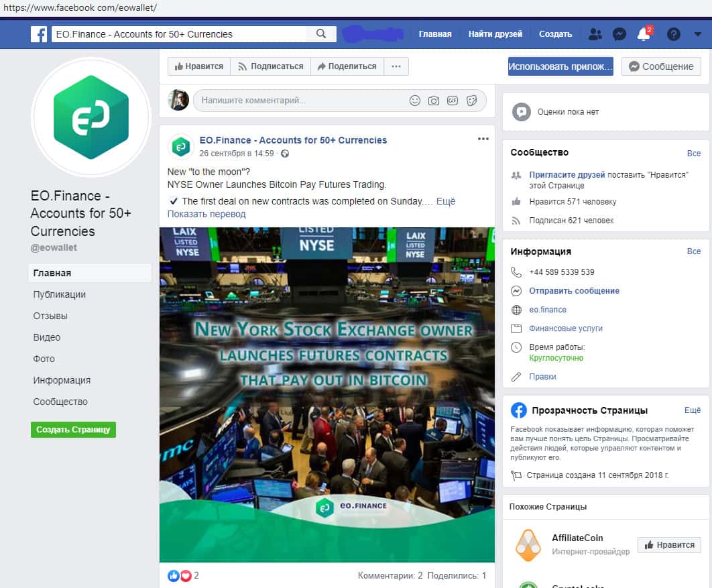This screenshot has width=712, height=588.
Task: Click the AffiliateCoin page name link
Action: coord(577,538)
